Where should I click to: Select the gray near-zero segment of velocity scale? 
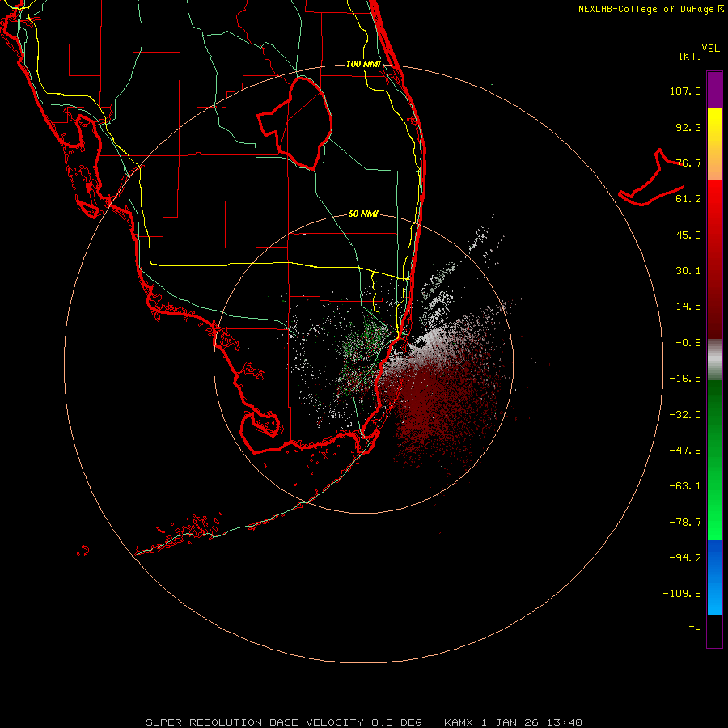coord(714,360)
